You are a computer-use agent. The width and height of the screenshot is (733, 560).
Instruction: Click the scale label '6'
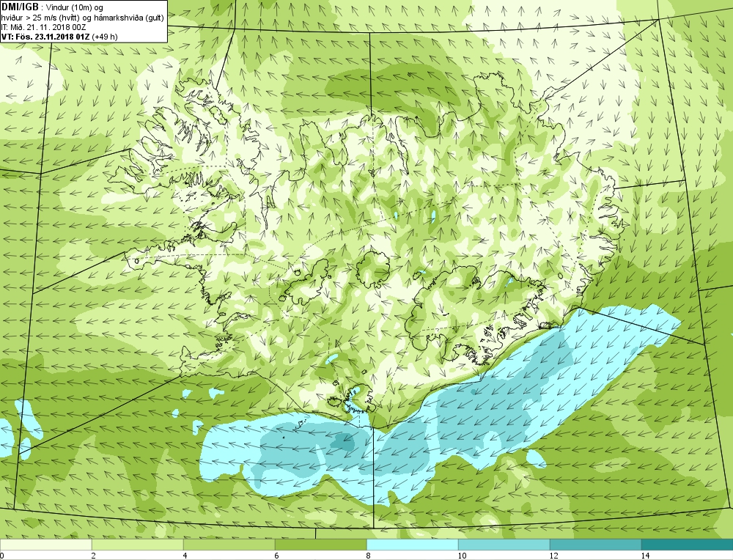coord(277,556)
